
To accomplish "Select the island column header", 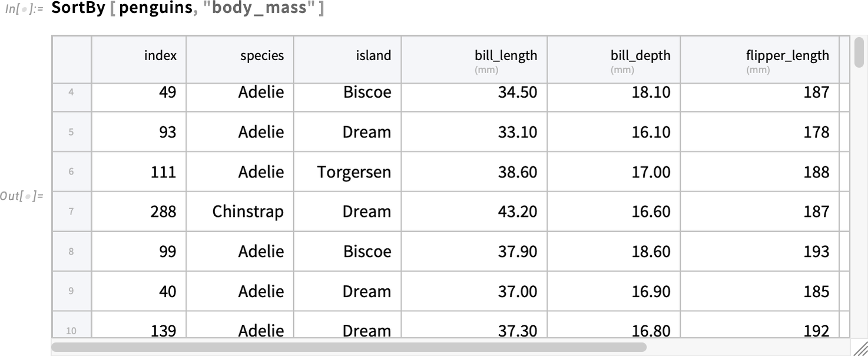I will pyautogui.click(x=348, y=60).
